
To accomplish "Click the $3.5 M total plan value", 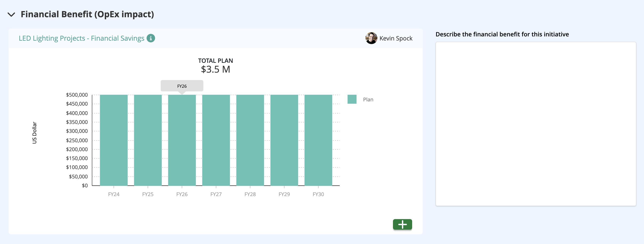I will pos(215,69).
